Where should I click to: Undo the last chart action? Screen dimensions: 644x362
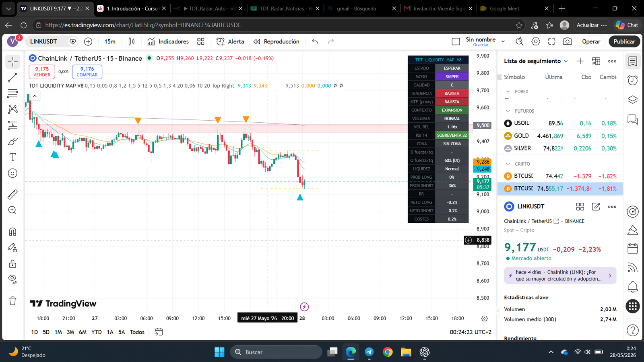point(315,41)
